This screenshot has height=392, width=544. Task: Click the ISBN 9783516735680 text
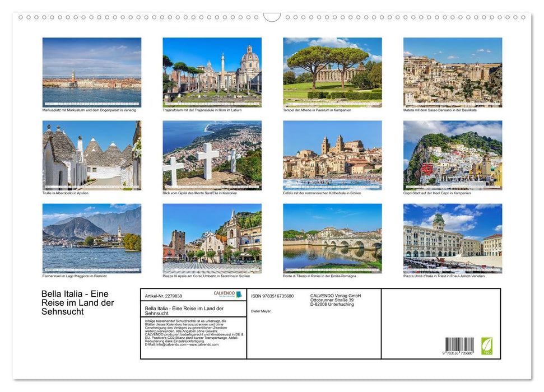(272, 296)
